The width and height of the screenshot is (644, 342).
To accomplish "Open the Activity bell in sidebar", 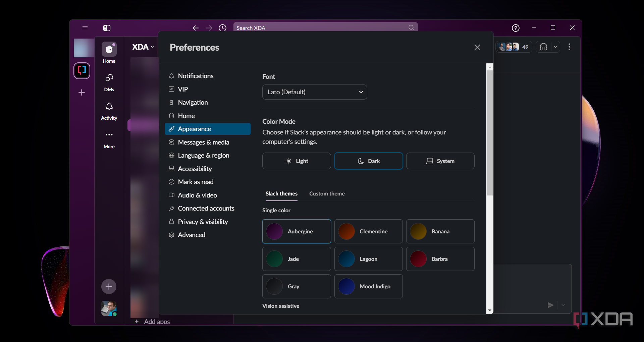I will coord(109,111).
